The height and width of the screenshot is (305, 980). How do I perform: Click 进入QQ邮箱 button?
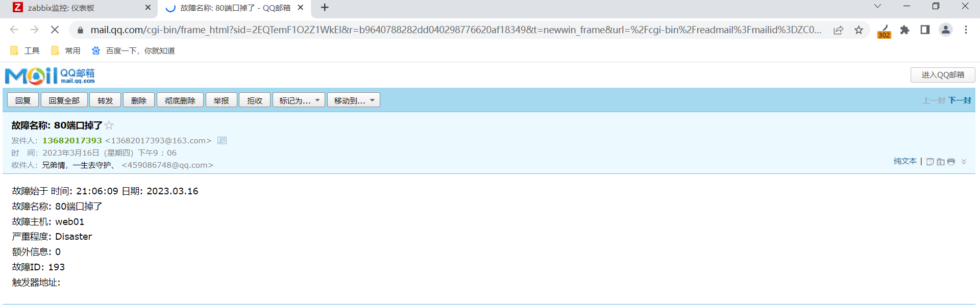tap(943, 75)
